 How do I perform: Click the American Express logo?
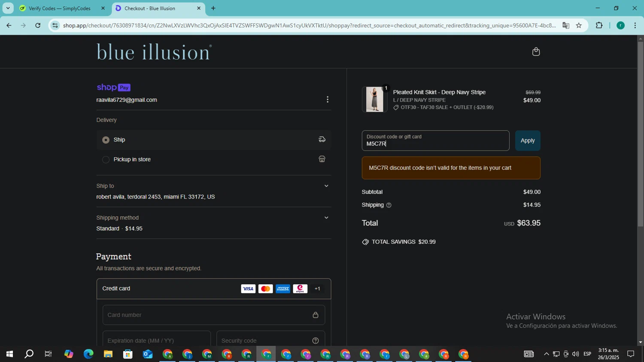[283, 289]
